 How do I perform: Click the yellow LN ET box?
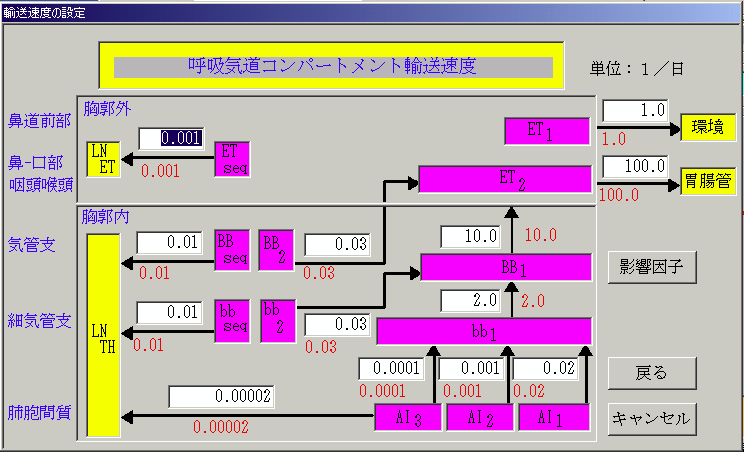tap(104, 158)
